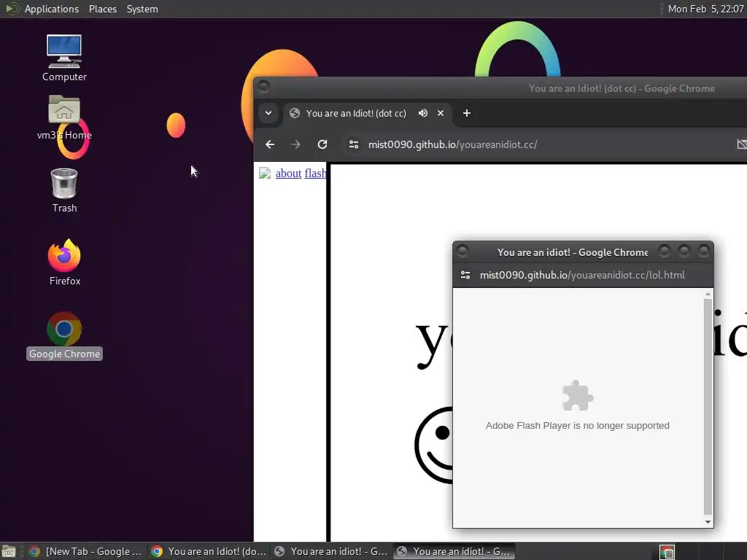Open main Chrome window's title bar menu button
Viewport: 747px width, 560px height.
click(x=263, y=87)
